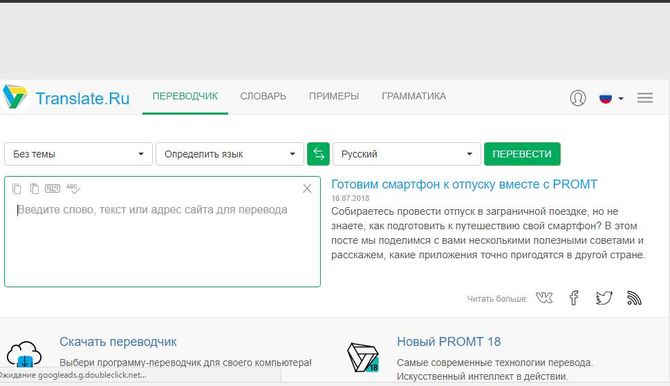Viewport: 670px width, 386px height.
Task: Click the date 16.07.2018
Action: tap(350, 198)
